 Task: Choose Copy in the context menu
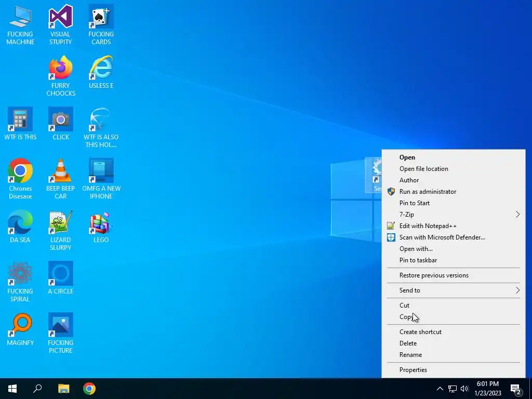pyautogui.click(x=453, y=317)
